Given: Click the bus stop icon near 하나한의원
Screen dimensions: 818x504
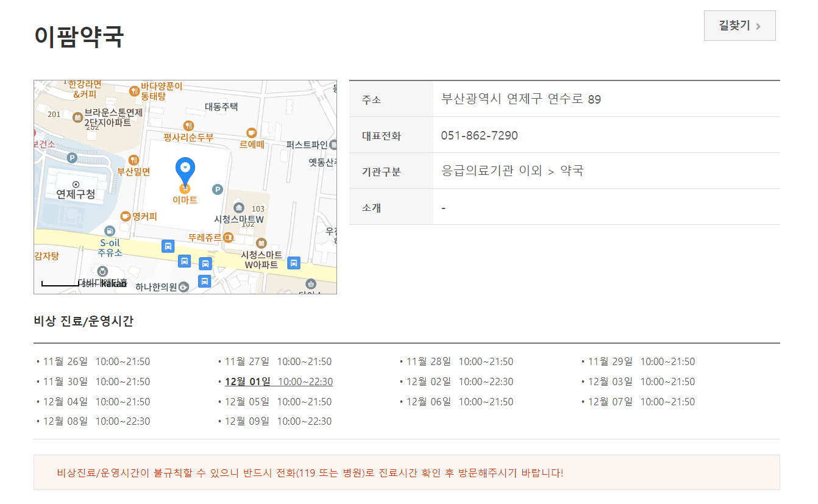Looking at the screenshot, I should pos(205,280).
